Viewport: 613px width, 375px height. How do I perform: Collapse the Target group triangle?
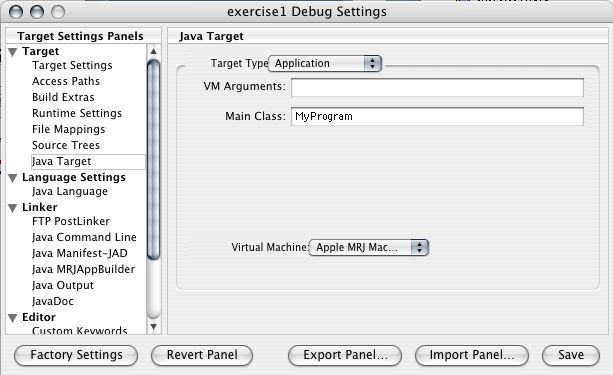click(x=13, y=52)
